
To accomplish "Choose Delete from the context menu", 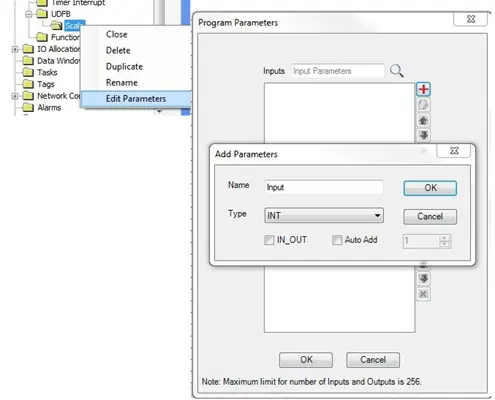I will 118,50.
